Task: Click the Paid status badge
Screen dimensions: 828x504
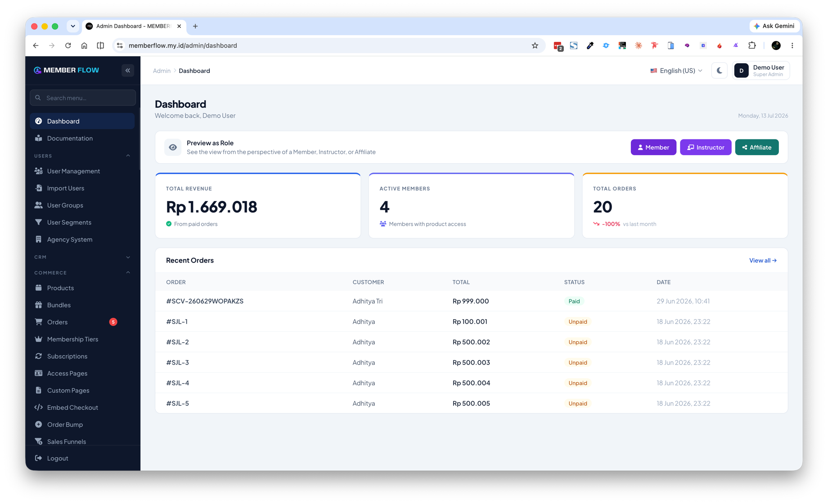Action: [574, 301]
